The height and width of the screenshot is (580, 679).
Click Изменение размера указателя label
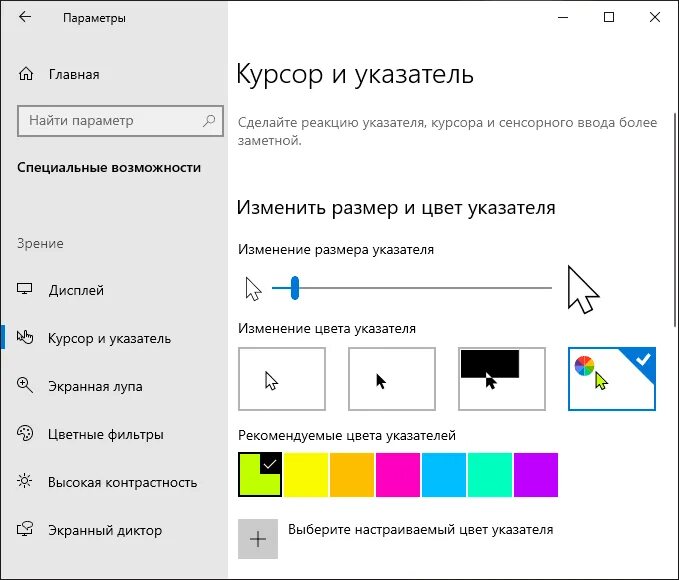[336, 249]
